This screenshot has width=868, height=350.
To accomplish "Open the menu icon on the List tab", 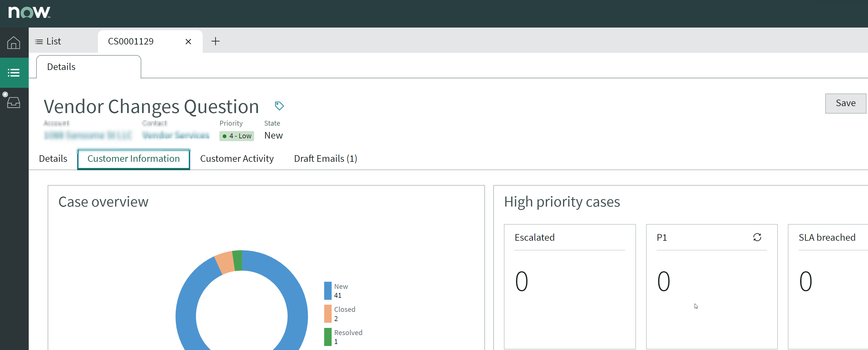I will coord(38,41).
